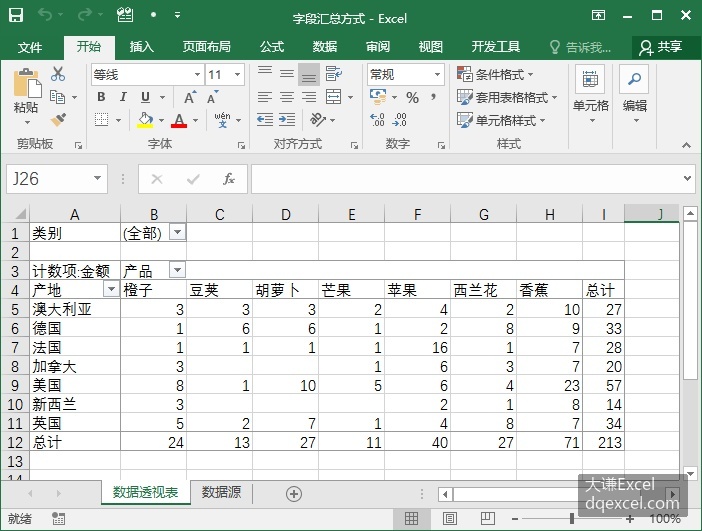This screenshot has width=702, height=531.
Task: Click Increase Indent icon
Action: (287, 120)
